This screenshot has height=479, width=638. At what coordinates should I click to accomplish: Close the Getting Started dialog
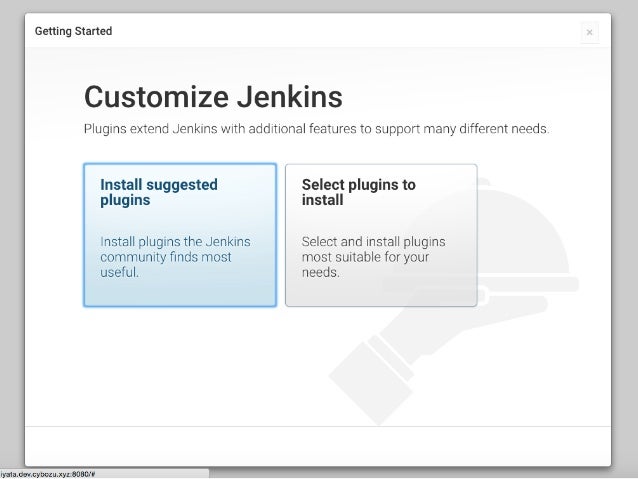589,32
